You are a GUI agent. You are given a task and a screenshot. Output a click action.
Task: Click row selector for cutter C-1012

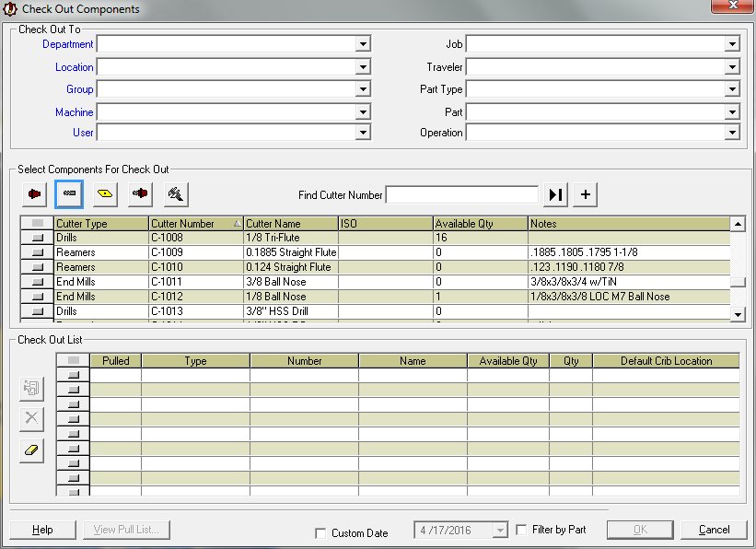pyautogui.click(x=37, y=297)
